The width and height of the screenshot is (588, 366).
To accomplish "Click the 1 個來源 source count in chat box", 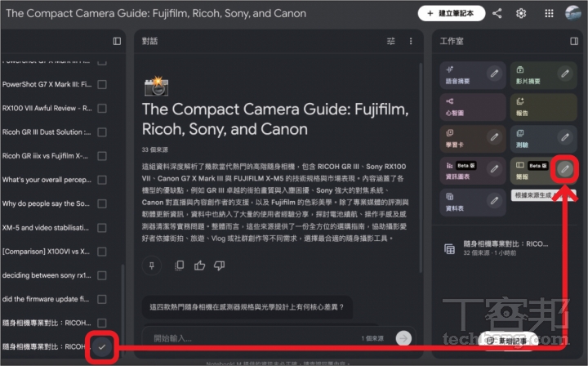I will 372,338.
